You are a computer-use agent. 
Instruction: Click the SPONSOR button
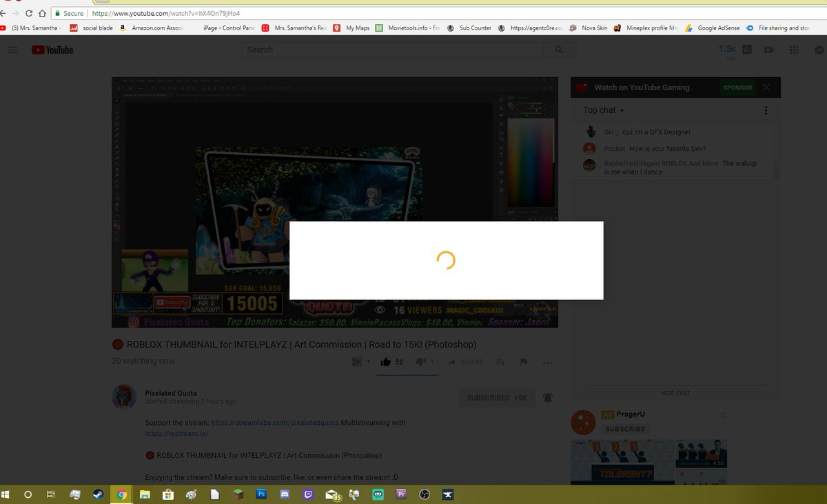pos(737,87)
